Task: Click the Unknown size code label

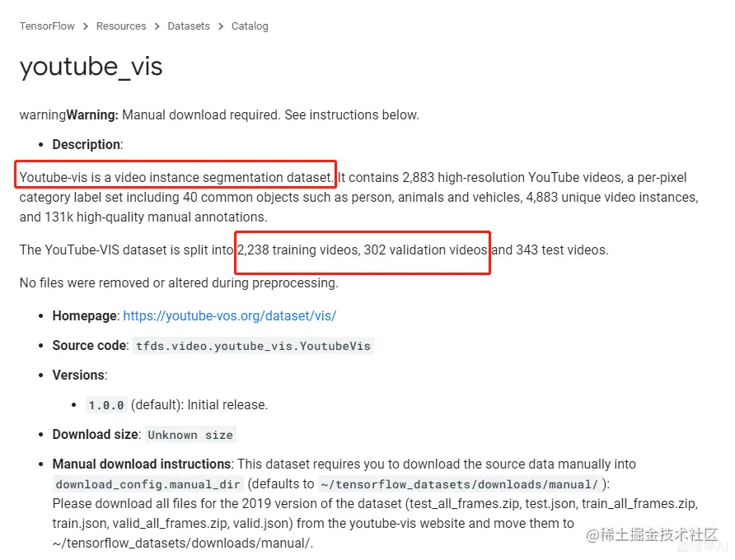Action: [x=190, y=435]
